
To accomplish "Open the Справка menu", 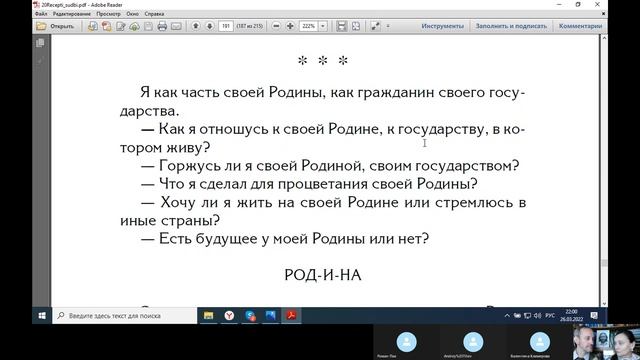I will click(x=154, y=14).
